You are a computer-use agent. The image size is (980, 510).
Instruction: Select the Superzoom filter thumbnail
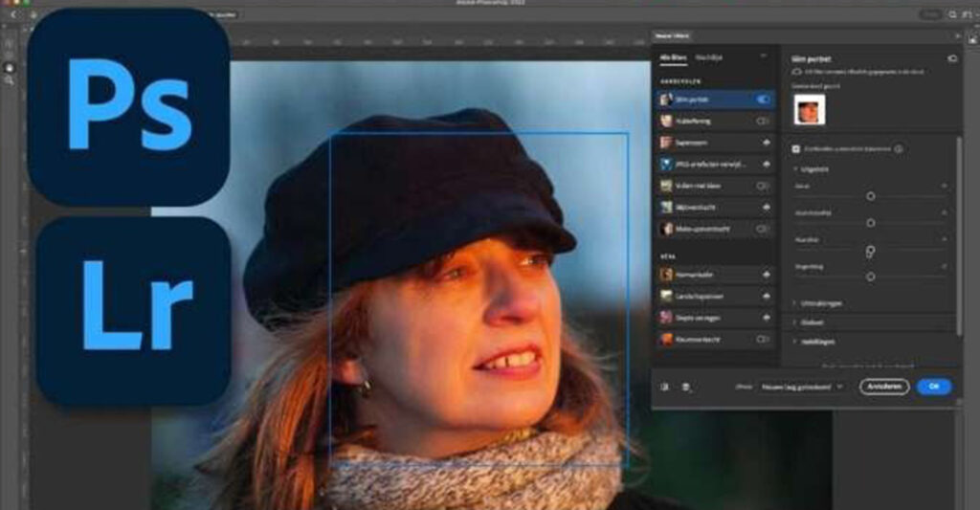tap(666, 143)
